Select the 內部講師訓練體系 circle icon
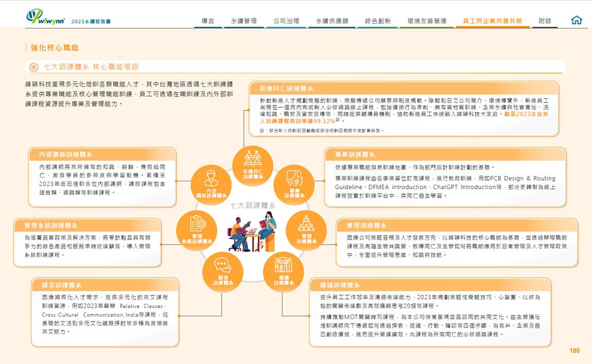592x364 pixels. [x=211, y=184]
